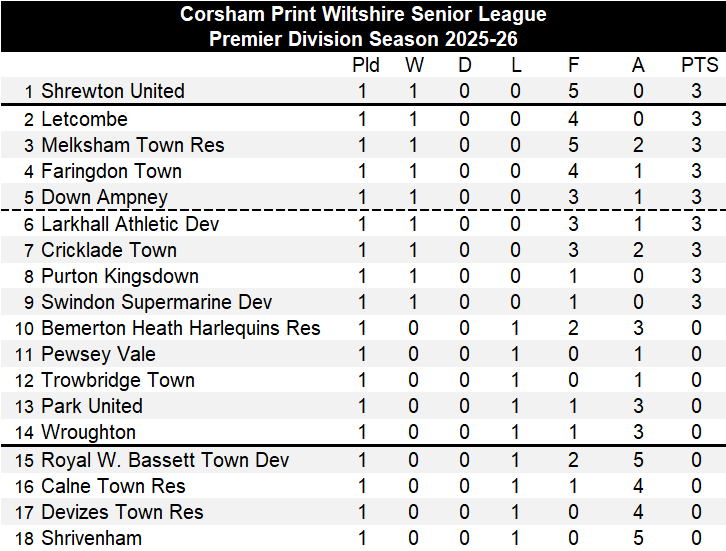Screen dimensions: 726x551
Task: Select the Down Ampney row name
Action: (x=104, y=197)
